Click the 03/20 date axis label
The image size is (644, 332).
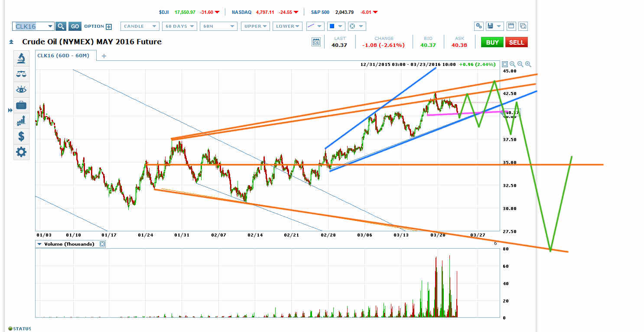click(x=438, y=235)
